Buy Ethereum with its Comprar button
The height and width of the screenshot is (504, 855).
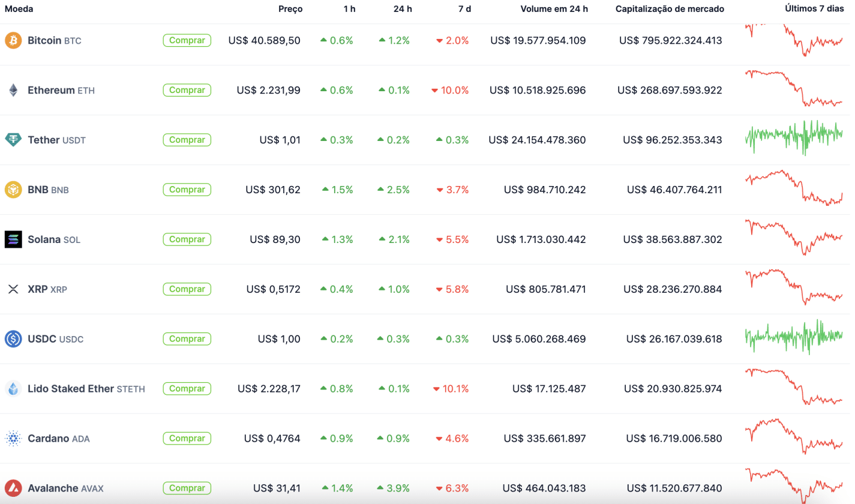click(187, 90)
